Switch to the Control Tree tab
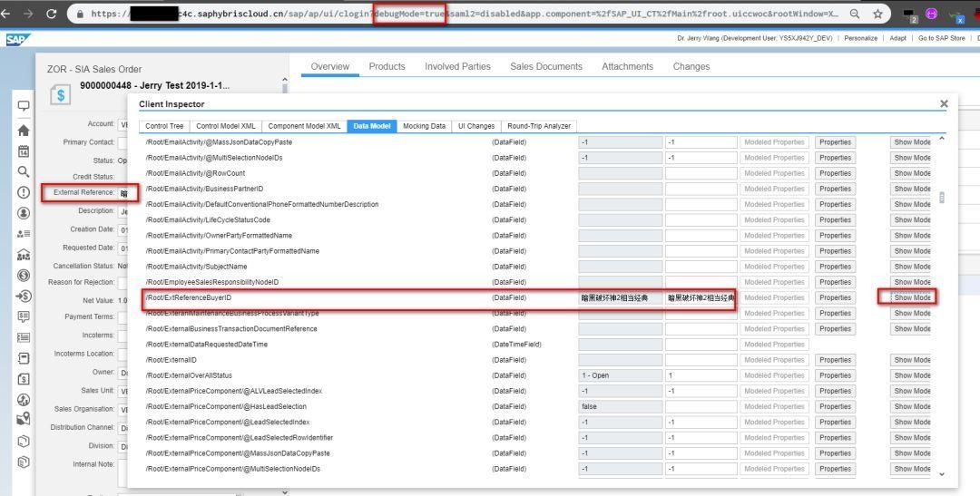 point(164,125)
